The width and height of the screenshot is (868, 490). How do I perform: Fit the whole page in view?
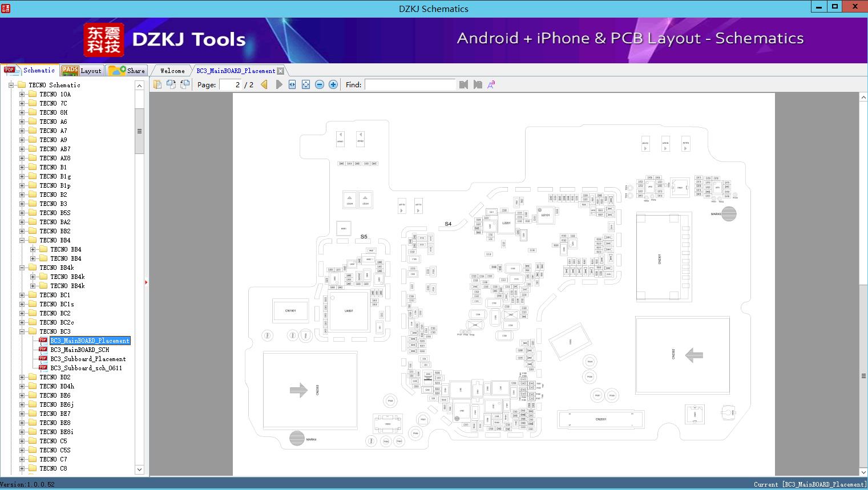point(306,84)
